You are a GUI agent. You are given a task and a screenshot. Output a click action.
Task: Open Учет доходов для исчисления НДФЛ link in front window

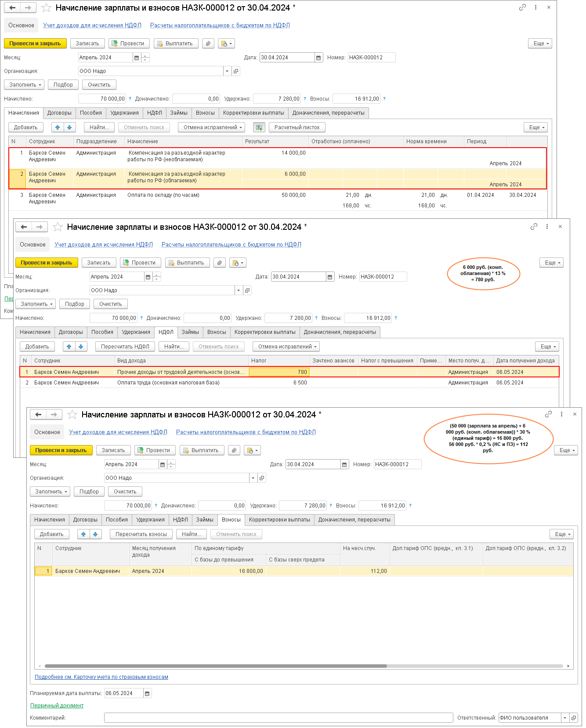click(x=118, y=432)
